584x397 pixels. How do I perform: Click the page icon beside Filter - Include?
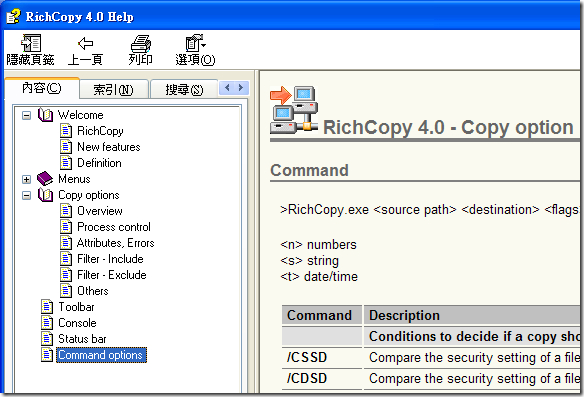(x=66, y=259)
